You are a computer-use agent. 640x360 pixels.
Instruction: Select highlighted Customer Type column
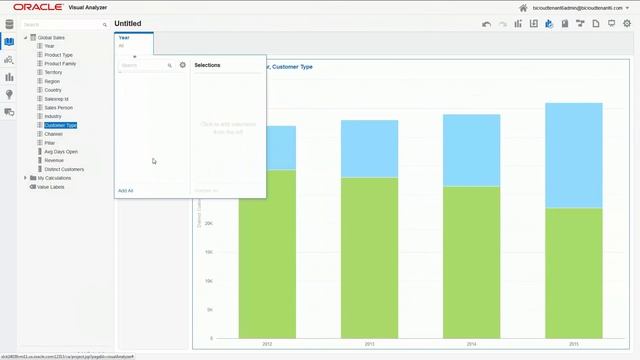pyautogui.click(x=60, y=125)
